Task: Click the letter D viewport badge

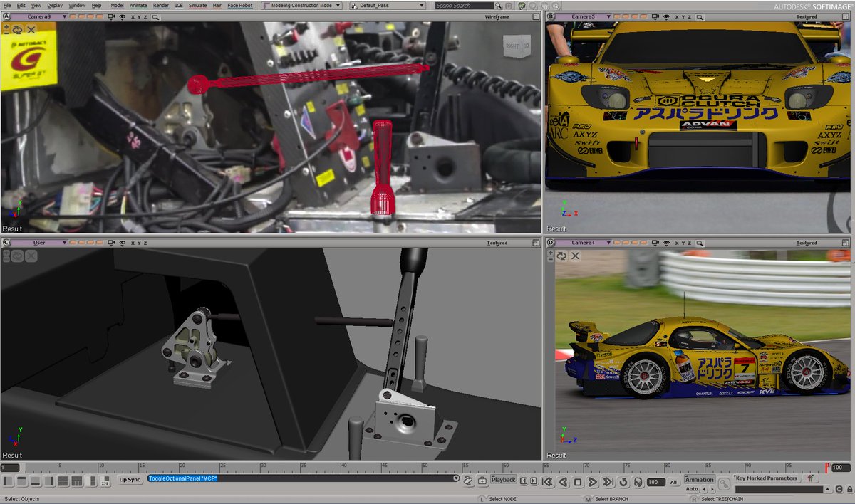Action: 551,243
